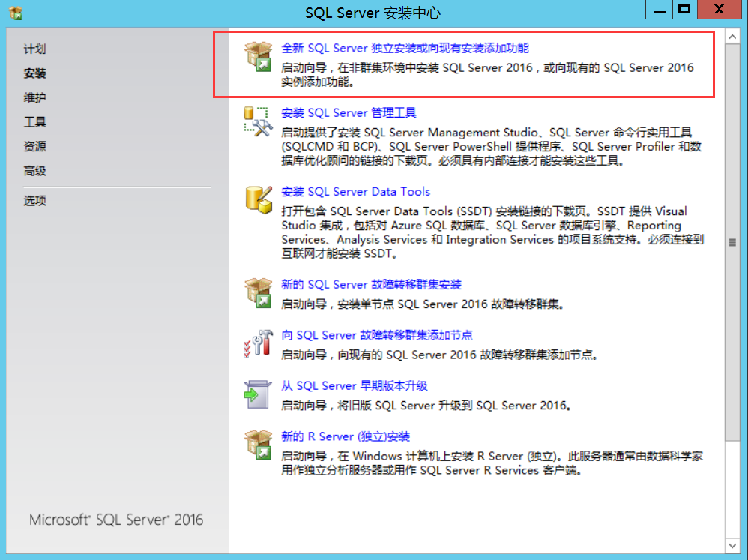Open the 选项 sidebar section
Viewport: 748px width, 560px height.
[34, 200]
